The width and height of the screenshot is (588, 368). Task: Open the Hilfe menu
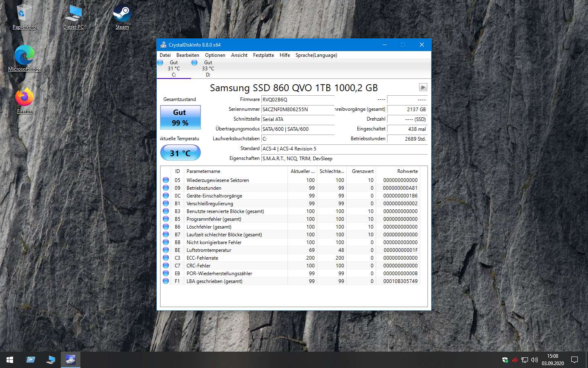[285, 55]
